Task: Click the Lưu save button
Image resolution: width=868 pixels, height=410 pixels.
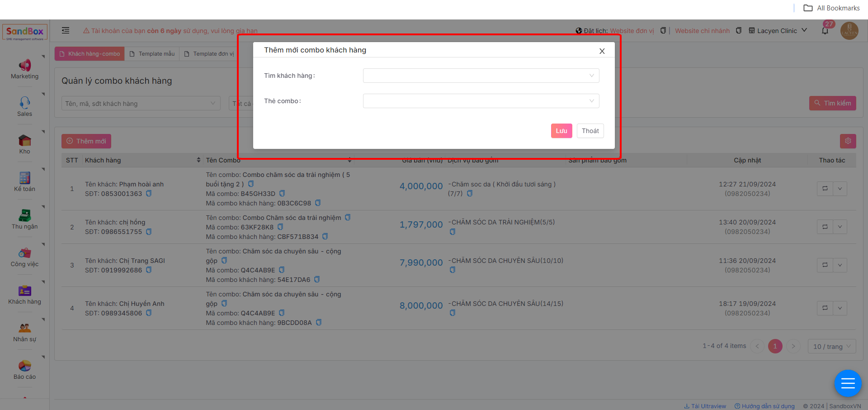Action: click(x=561, y=131)
